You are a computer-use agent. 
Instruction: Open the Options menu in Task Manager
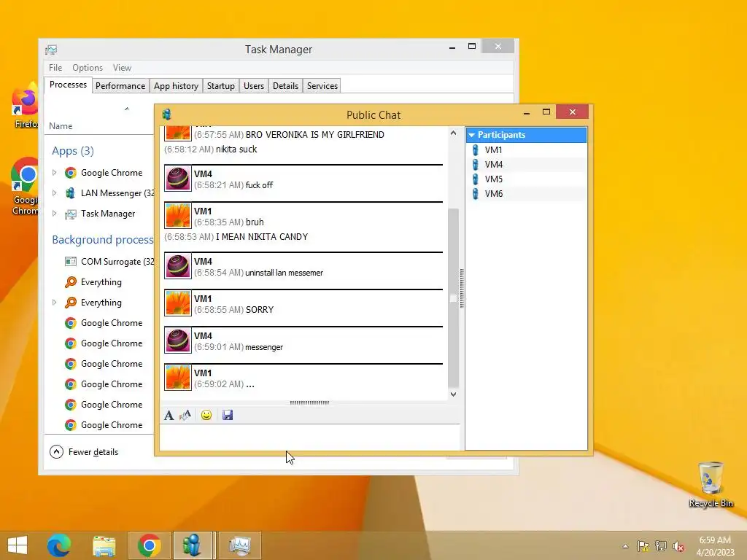[x=88, y=68]
